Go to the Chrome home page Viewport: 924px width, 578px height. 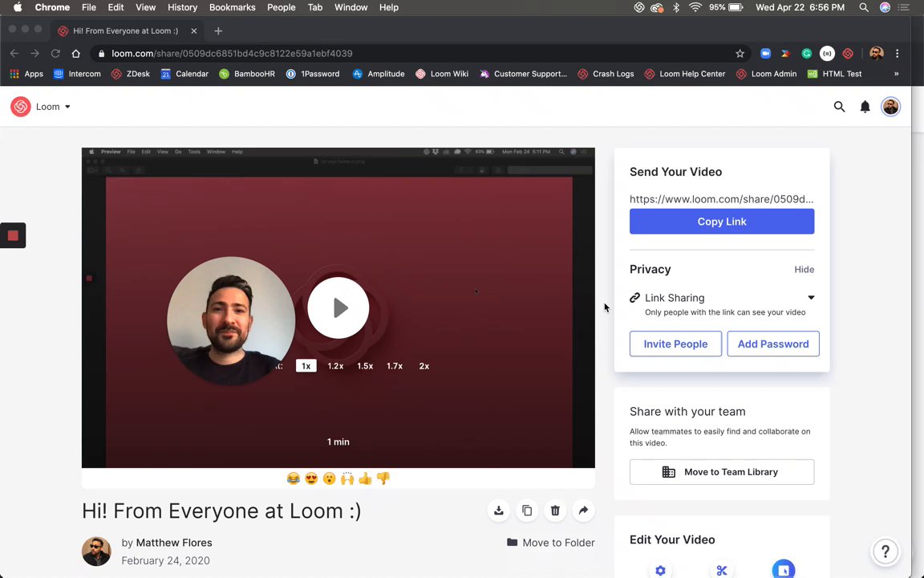[76, 54]
